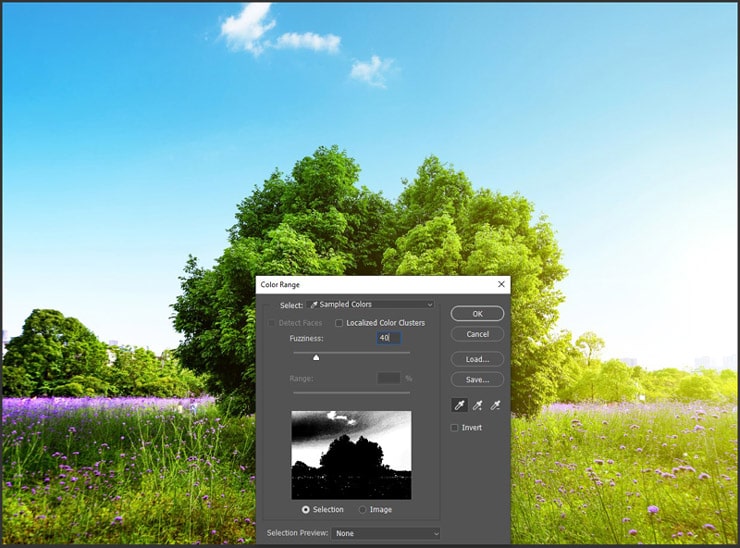Close the Color Range dialog
740x548 pixels.
[501, 285]
